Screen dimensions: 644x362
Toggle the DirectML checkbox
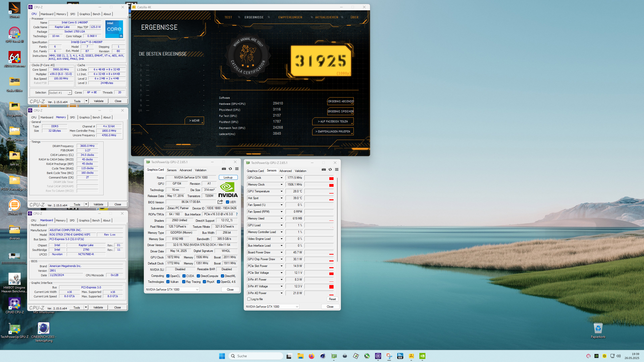click(222, 276)
